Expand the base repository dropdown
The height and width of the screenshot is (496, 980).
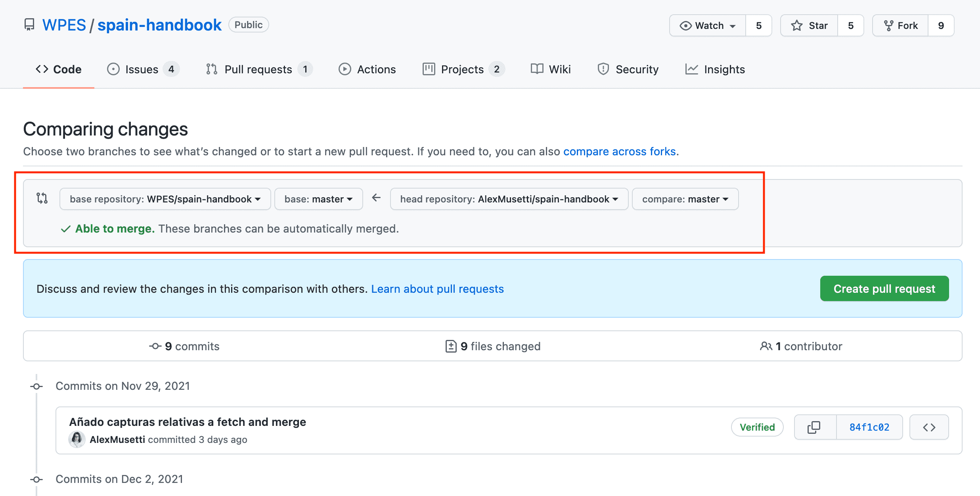[165, 199]
